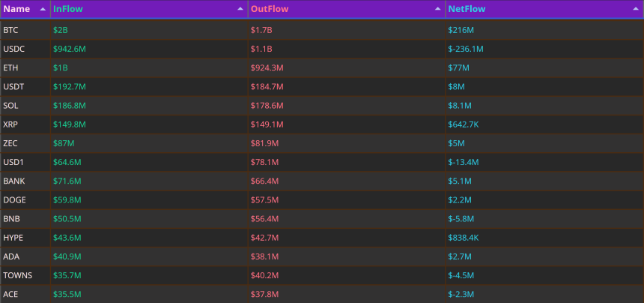Click USDT OutFlow value $184.7M
Image resolution: width=644 pixels, height=303 pixels.
pos(267,87)
